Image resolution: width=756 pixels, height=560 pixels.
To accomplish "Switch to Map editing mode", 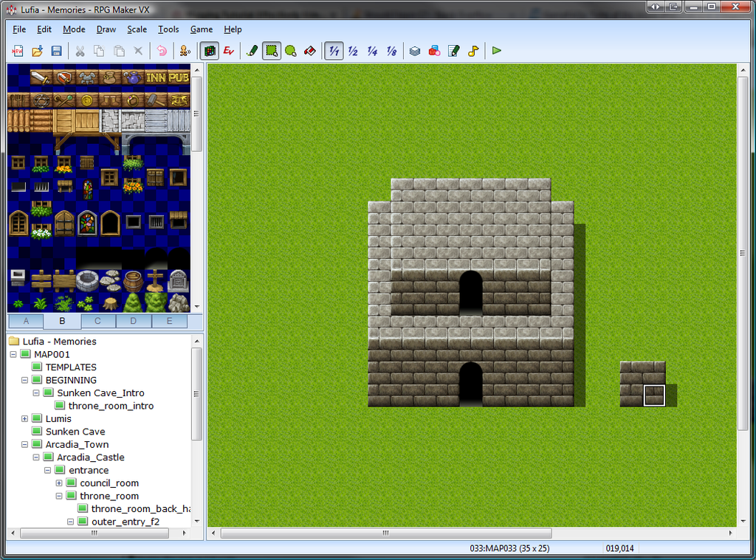I will pyautogui.click(x=210, y=51).
